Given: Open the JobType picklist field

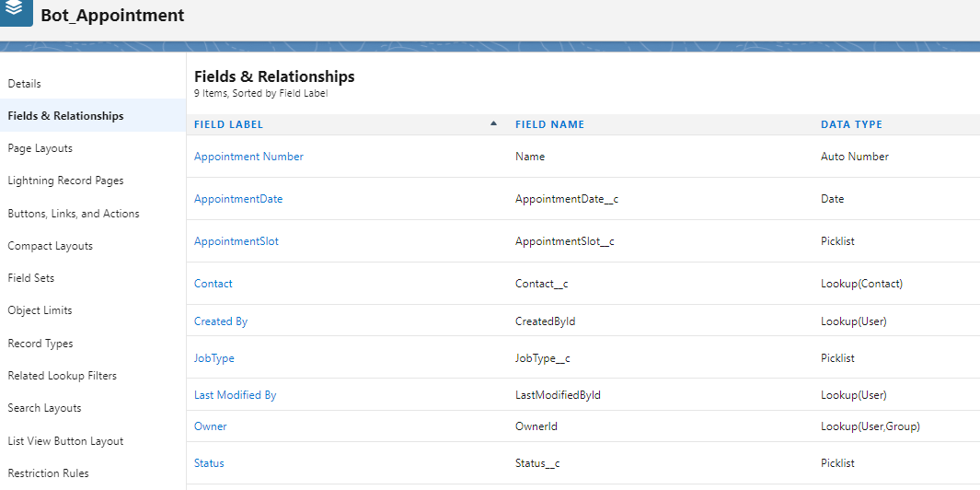Looking at the screenshot, I should (214, 358).
